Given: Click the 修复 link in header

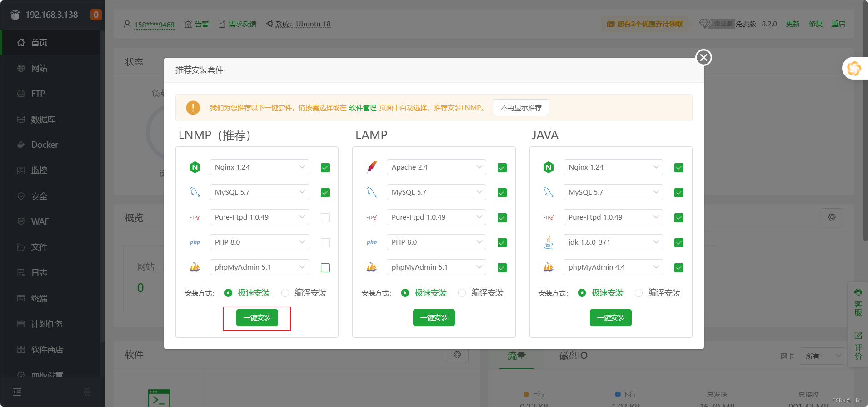Looking at the screenshot, I should coord(816,24).
